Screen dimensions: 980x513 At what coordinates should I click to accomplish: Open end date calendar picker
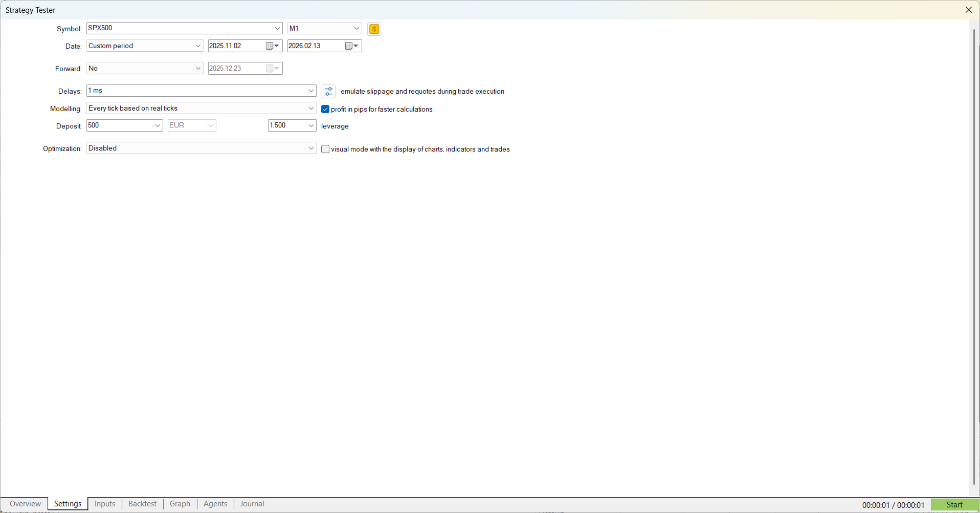(x=352, y=46)
